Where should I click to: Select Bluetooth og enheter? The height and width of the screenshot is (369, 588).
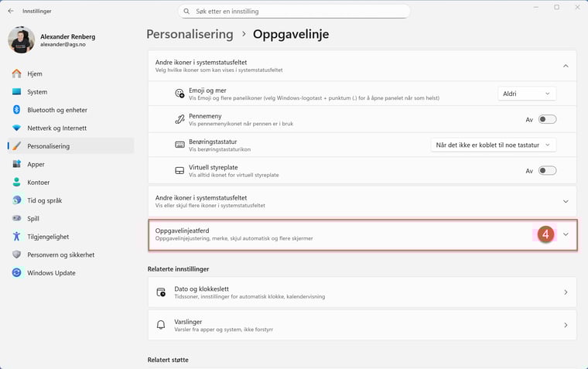pos(71,110)
